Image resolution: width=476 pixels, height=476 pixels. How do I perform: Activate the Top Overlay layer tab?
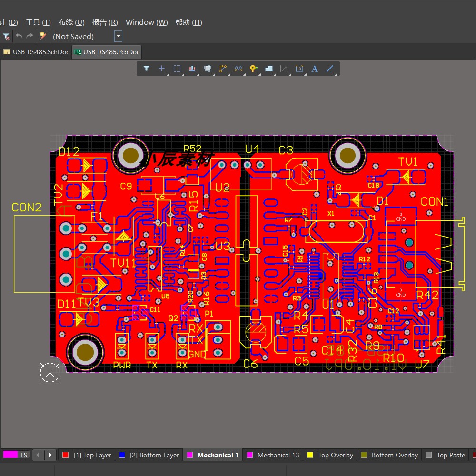tap(330, 455)
